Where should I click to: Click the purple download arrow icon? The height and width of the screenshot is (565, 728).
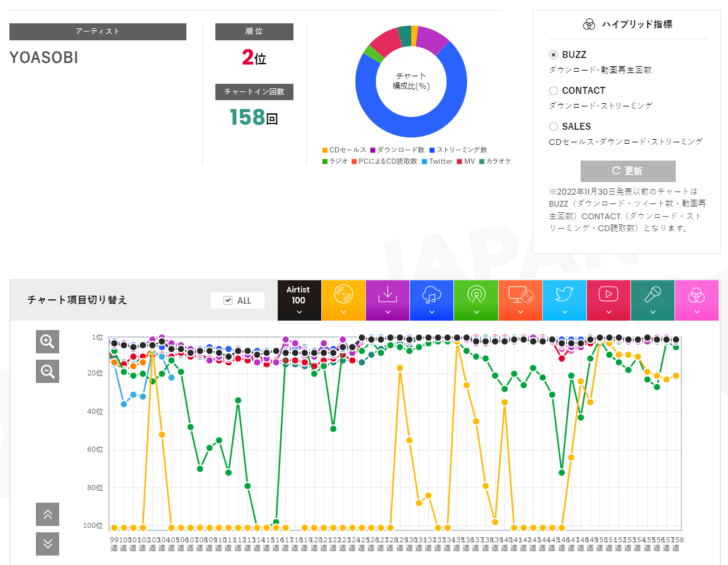[x=387, y=294]
